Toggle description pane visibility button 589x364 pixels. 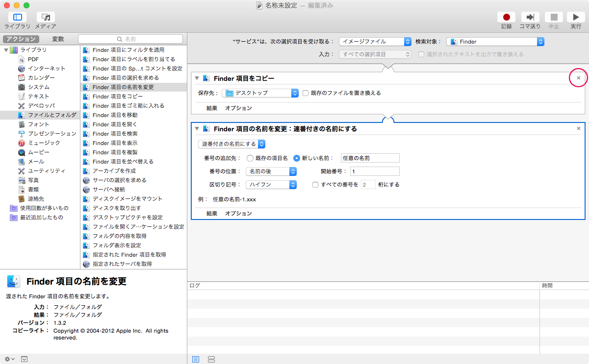point(24,359)
